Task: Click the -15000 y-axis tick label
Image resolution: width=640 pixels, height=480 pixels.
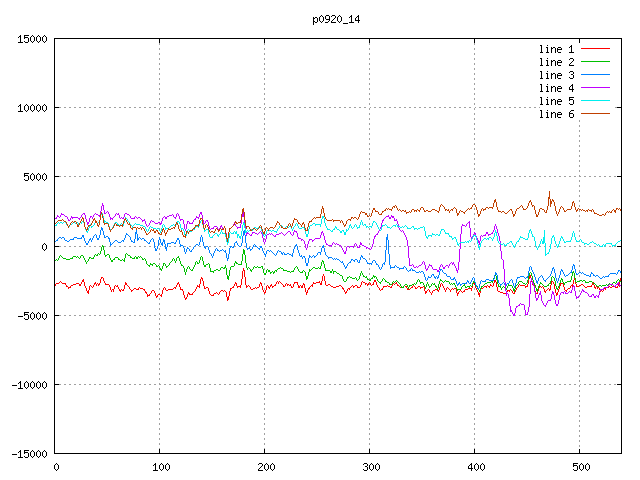Action: pyautogui.click(x=28, y=453)
